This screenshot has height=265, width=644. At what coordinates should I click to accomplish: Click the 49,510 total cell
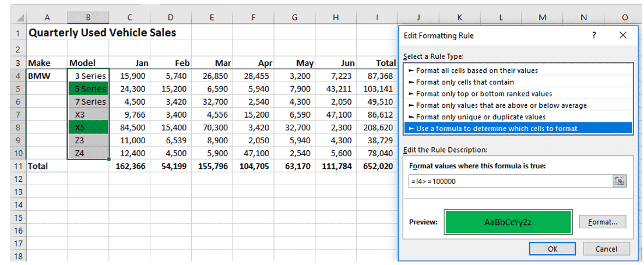pyautogui.click(x=376, y=101)
